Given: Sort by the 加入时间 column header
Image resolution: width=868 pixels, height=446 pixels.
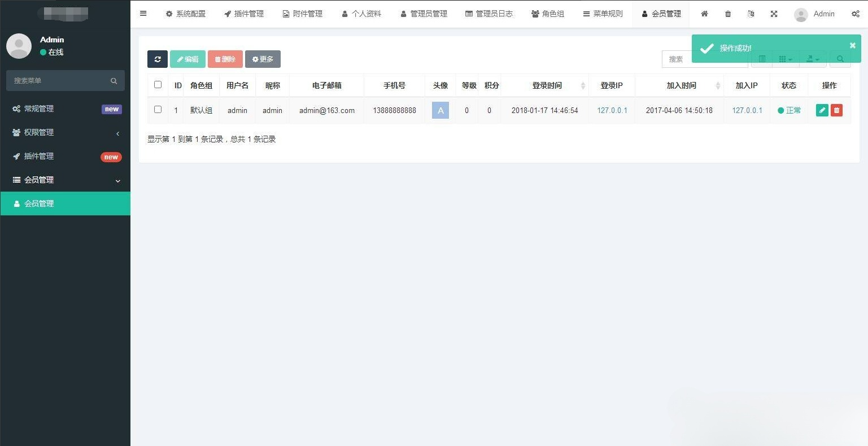Looking at the screenshot, I should 679,85.
